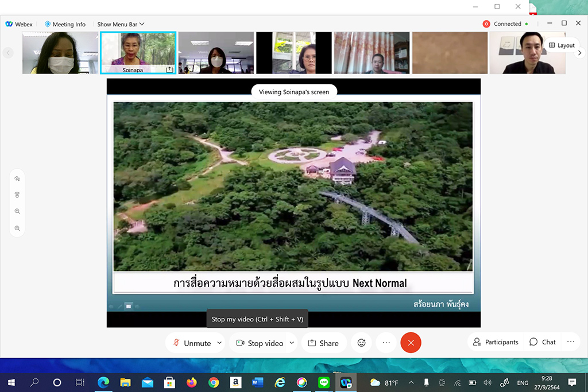Stop my video camera
This screenshot has height=392, width=588.
click(x=260, y=343)
